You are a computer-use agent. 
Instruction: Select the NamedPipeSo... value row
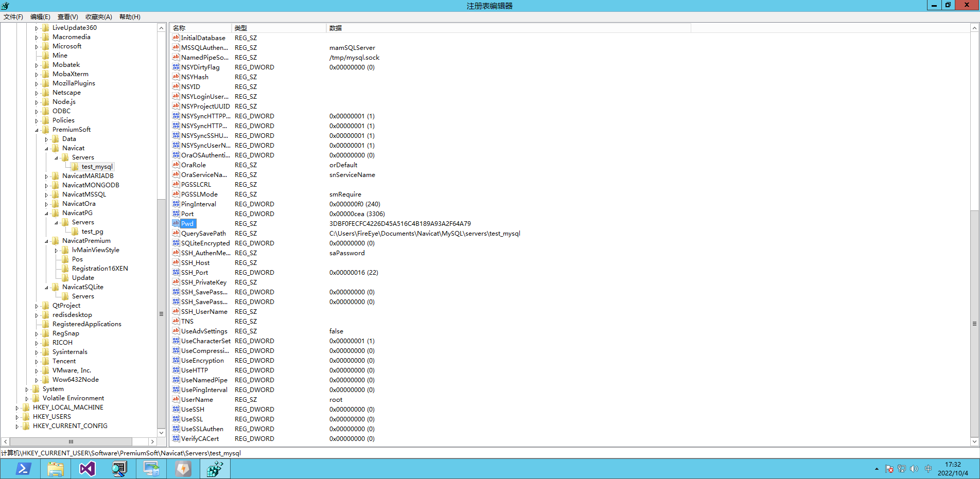click(431, 57)
